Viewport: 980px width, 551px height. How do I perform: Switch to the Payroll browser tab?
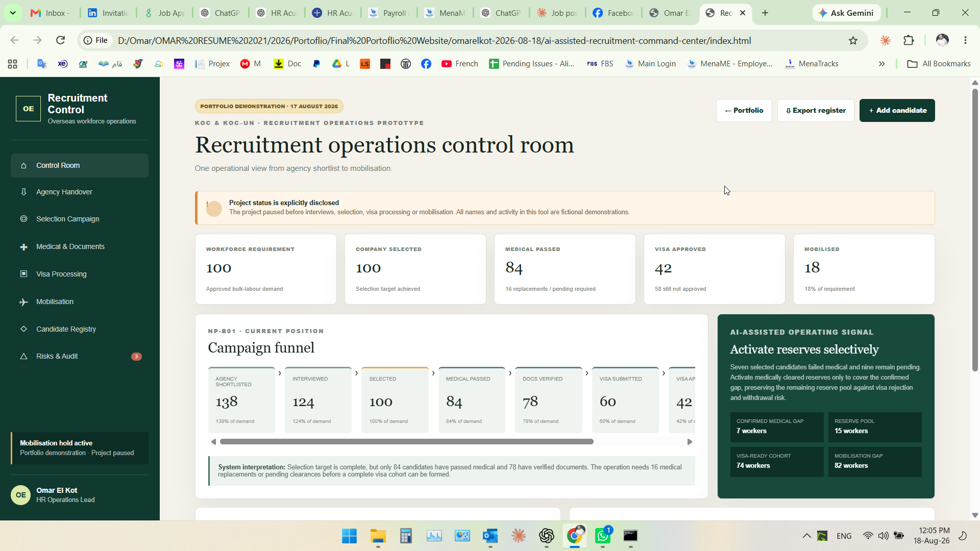coord(388,13)
